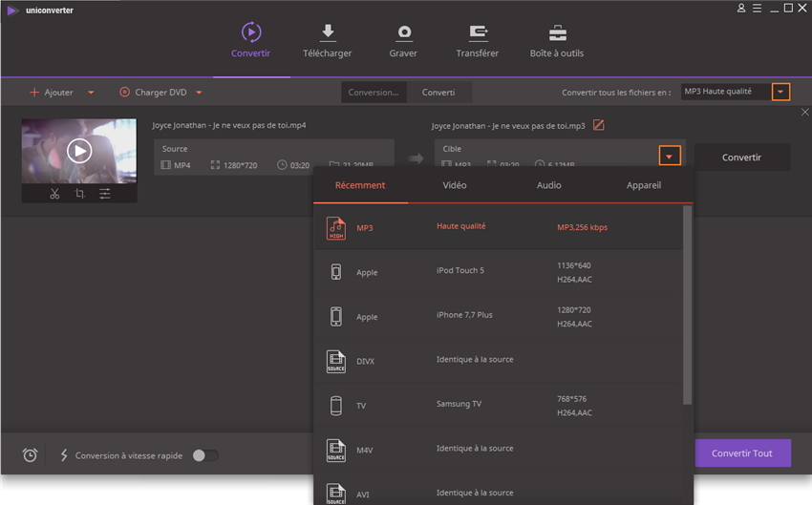Show the Conversion... list tab
Screen dimensions: 812x505
(374, 92)
